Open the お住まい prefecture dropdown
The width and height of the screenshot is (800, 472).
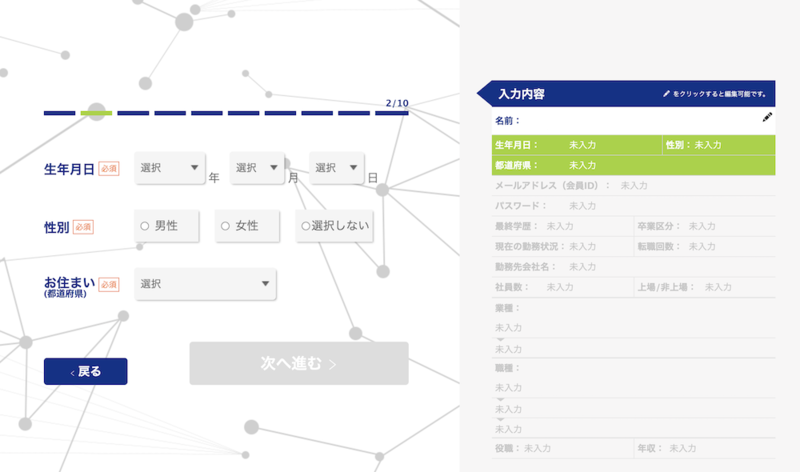[x=205, y=284]
